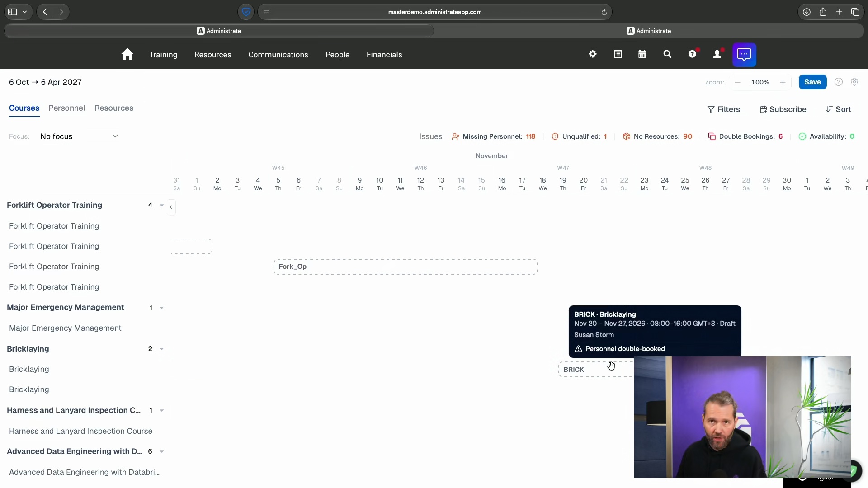Open the Training menu

pyautogui.click(x=163, y=55)
